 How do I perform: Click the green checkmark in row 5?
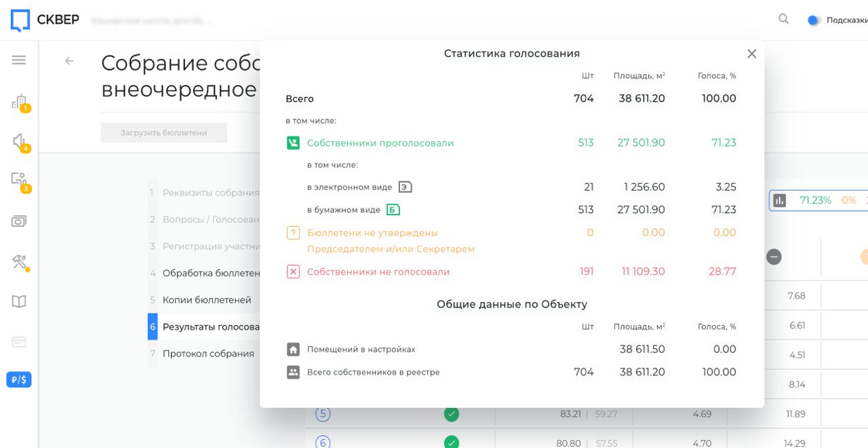pos(451,414)
